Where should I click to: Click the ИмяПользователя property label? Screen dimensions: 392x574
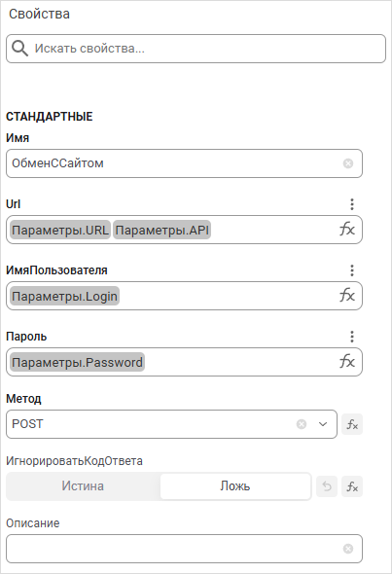[56, 270]
